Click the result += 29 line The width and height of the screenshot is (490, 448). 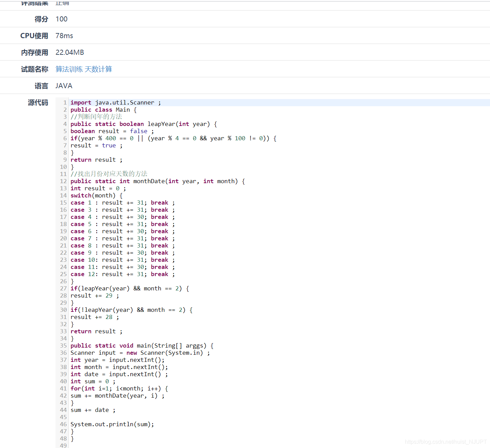tap(95, 295)
